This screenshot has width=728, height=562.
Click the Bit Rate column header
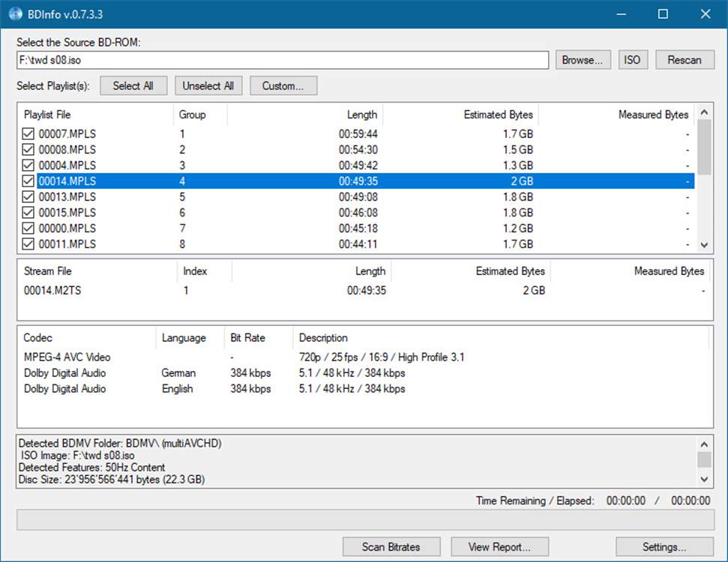click(x=259, y=338)
